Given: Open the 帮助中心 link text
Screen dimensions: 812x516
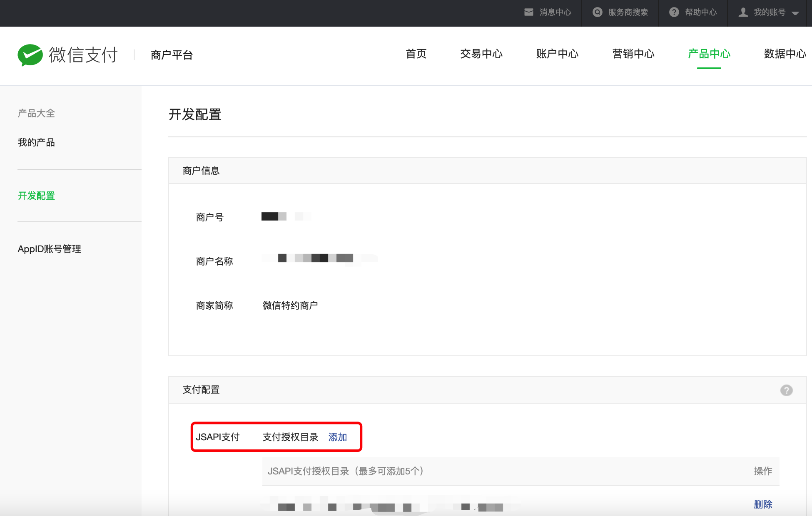Looking at the screenshot, I should point(701,12).
